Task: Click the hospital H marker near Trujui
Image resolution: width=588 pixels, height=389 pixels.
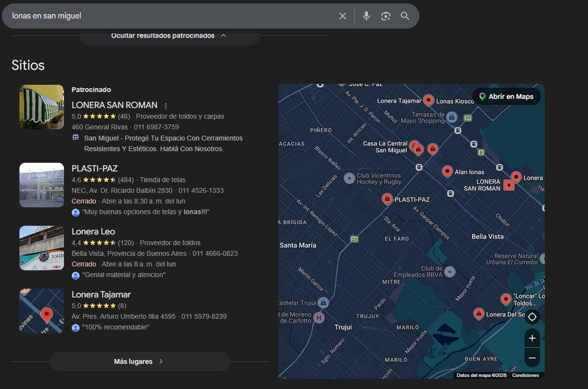Action: tap(319, 318)
